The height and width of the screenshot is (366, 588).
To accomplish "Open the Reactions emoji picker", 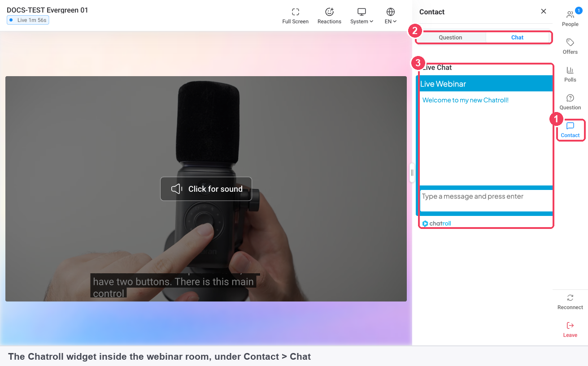I will pyautogui.click(x=329, y=16).
